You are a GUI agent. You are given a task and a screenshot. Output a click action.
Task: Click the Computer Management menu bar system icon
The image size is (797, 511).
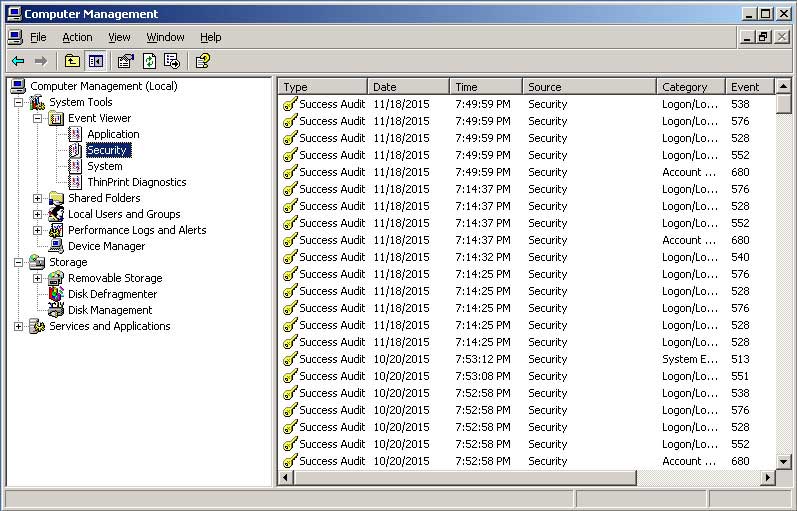pos(15,37)
